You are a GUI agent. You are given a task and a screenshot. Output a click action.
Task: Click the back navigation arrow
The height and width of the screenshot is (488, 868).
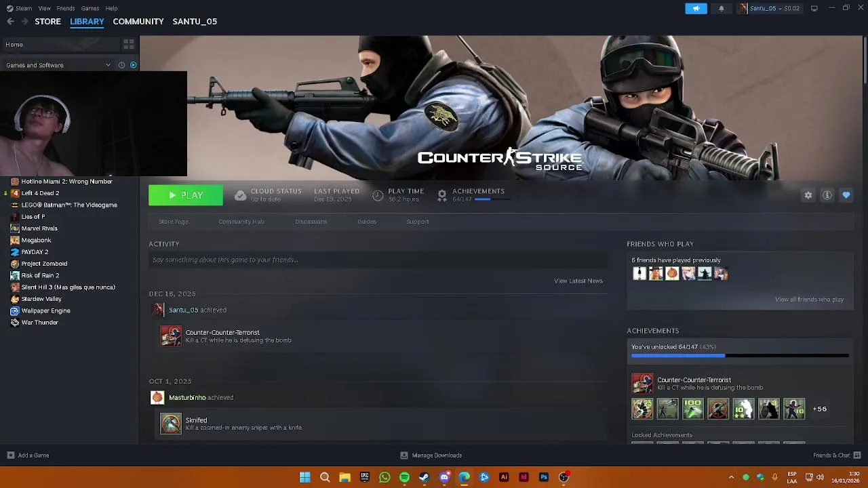pos(10,22)
